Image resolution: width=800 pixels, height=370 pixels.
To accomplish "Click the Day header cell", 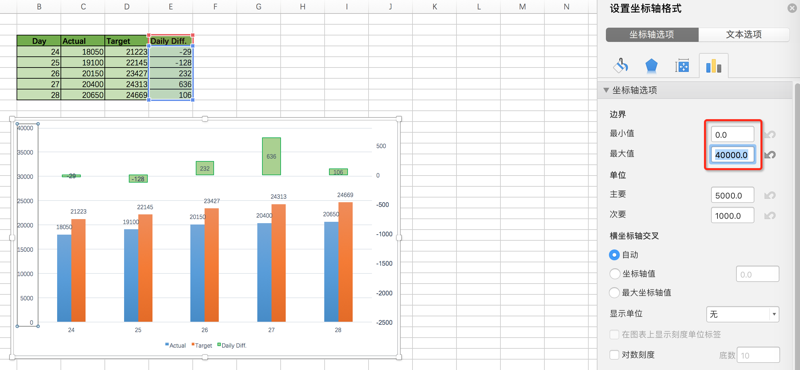I will tap(39, 41).
